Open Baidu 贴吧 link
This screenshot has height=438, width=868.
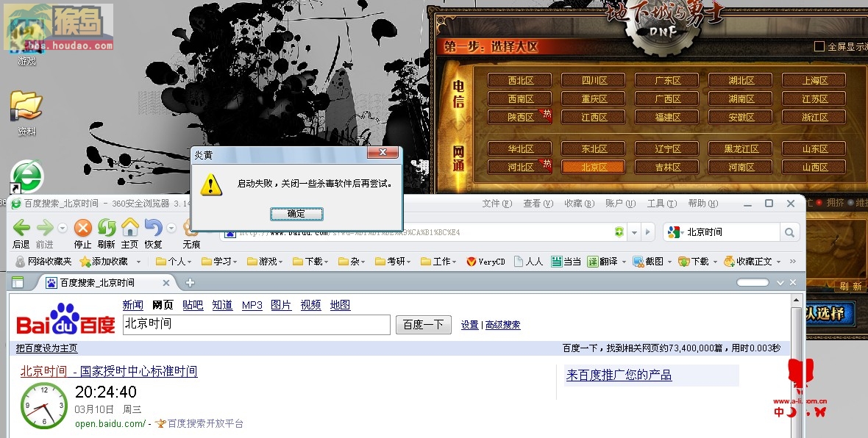[x=193, y=305]
